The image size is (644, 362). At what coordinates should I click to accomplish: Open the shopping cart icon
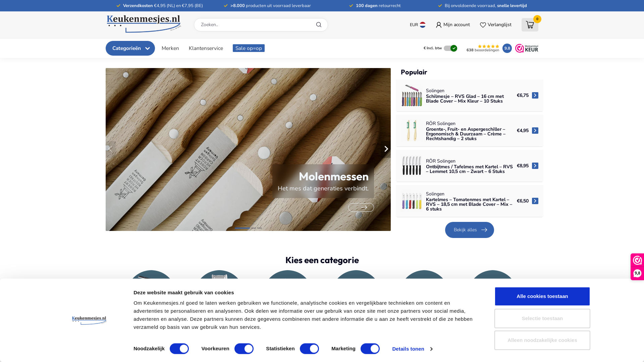pos(530,25)
